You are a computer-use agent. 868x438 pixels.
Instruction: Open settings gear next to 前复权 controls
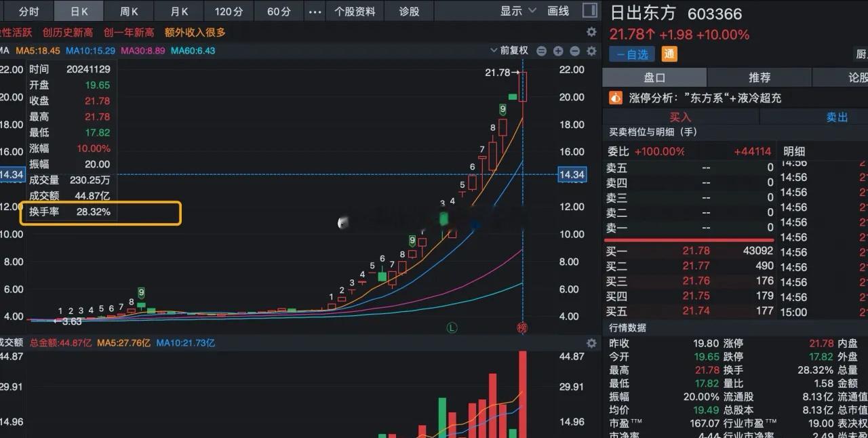pyautogui.click(x=591, y=51)
